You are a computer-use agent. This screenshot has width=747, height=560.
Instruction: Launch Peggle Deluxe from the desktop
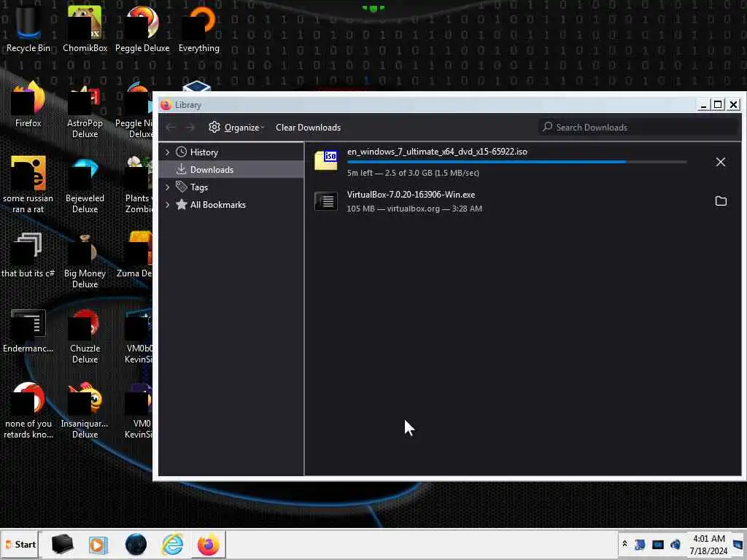(142, 28)
